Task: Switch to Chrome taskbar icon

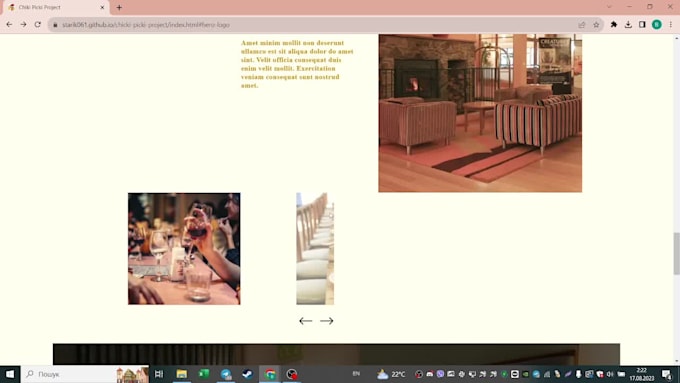Action: [270, 374]
